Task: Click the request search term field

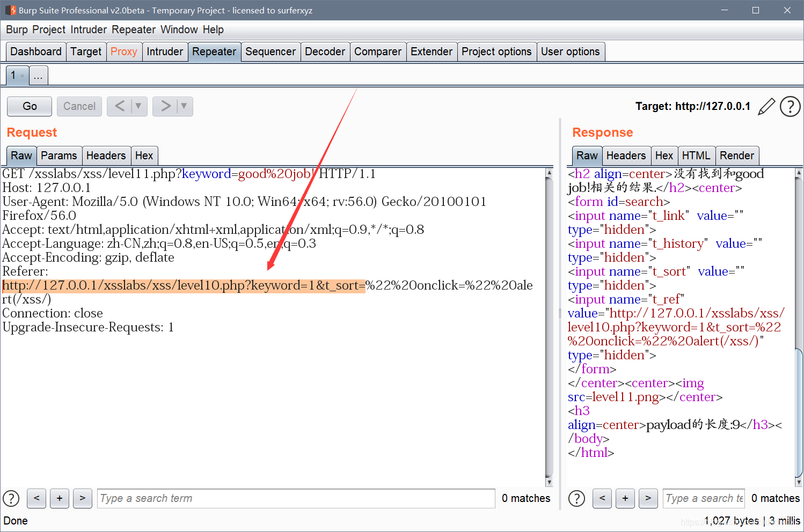Action: point(296,498)
